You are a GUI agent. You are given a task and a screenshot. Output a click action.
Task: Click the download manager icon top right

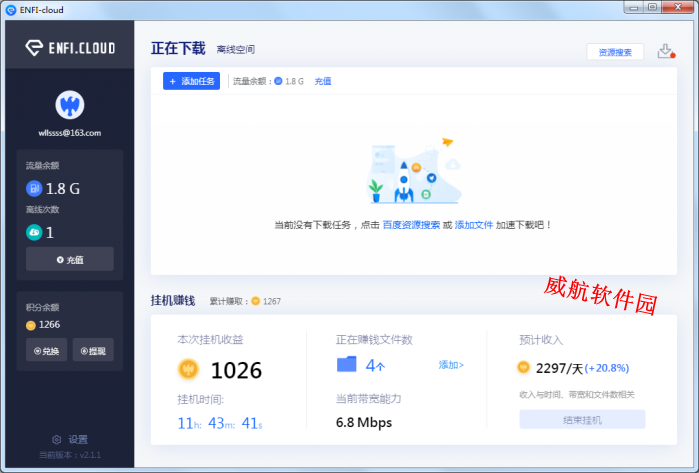[666, 51]
